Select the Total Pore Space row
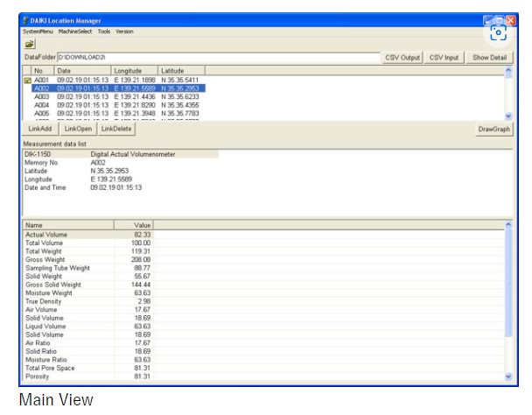 point(88,368)
